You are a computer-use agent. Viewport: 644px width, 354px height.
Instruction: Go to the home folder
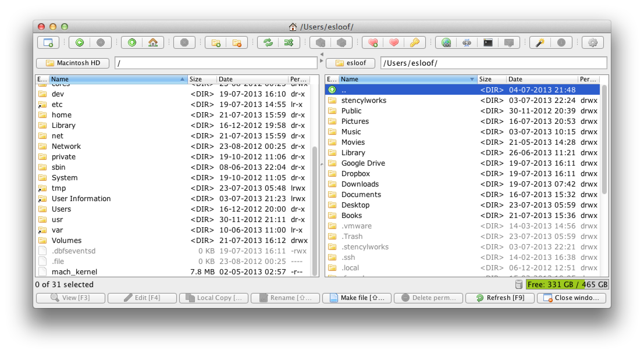coord(153,43)
